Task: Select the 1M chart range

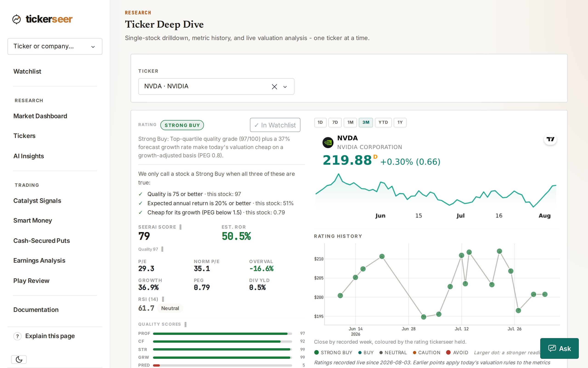Action: point(350,122)
